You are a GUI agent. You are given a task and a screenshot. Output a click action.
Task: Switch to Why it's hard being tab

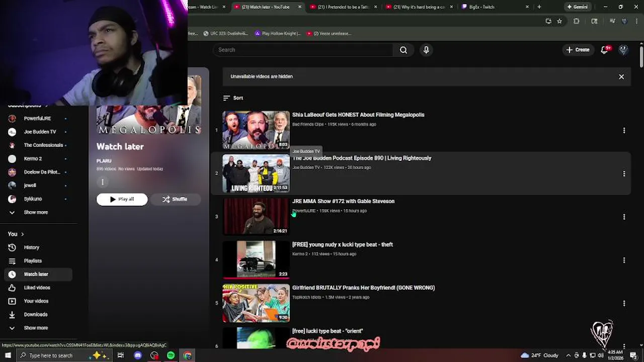pyautogui.click(x=419, y=7)
